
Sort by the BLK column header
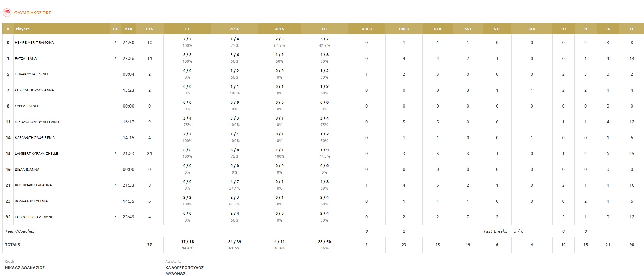tap(532, 29)
